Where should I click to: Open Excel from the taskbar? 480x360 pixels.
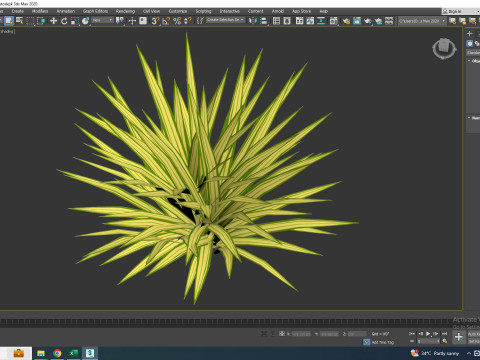(73, 353)
